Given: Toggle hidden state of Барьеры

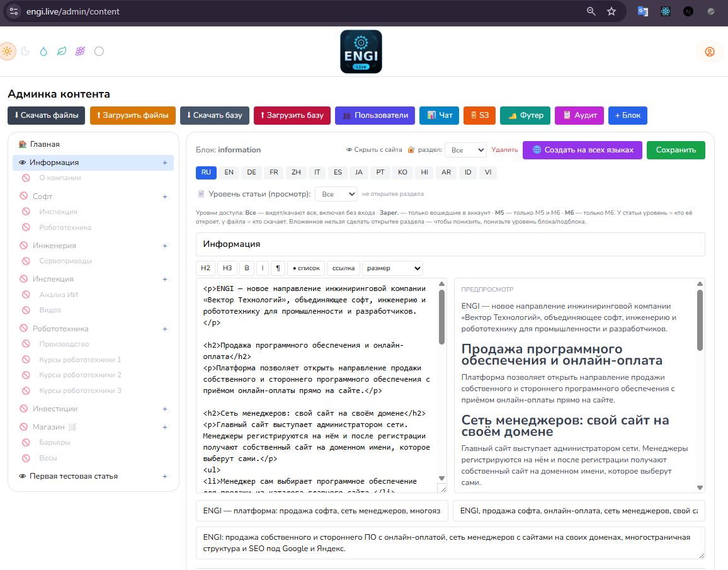Looking at the screenshot, I should 26,442.
